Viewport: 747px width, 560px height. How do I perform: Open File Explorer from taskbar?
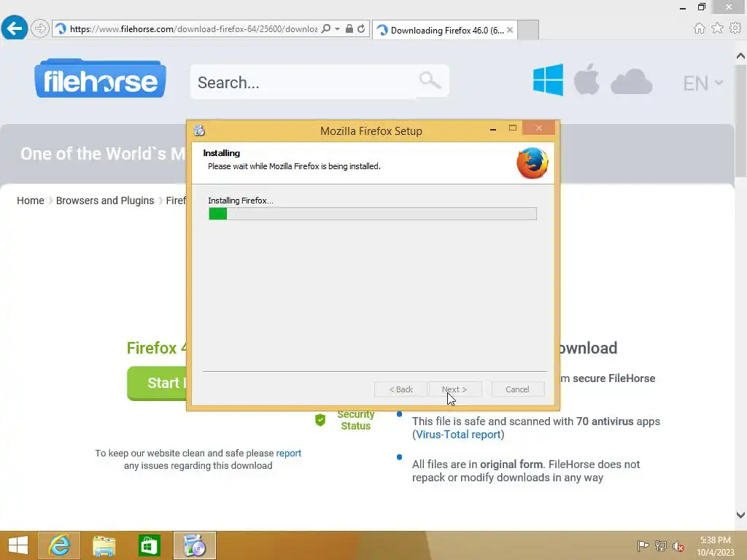click(x=104, y=545)
